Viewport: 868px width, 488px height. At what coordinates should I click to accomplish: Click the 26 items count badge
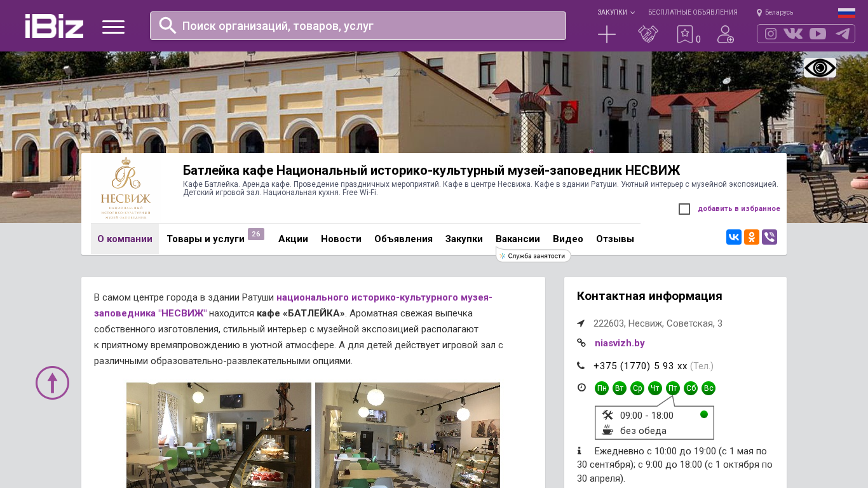click(x=256, y=234)
